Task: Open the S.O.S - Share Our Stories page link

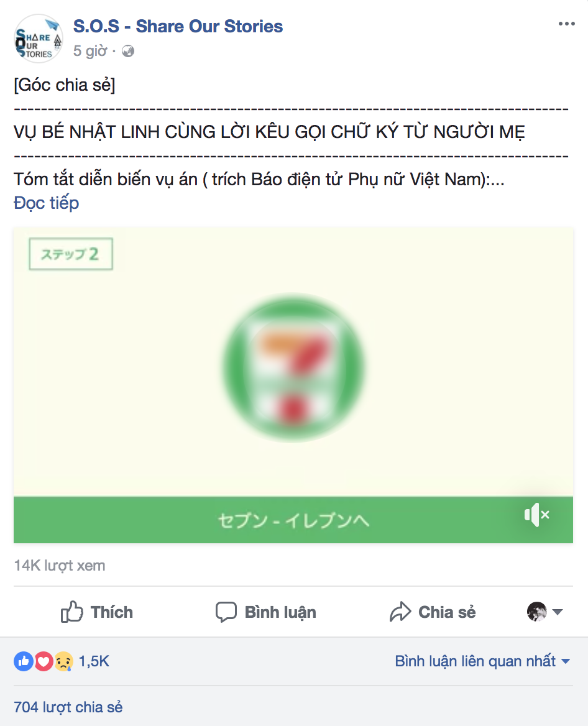Action: tap(178, 26)
